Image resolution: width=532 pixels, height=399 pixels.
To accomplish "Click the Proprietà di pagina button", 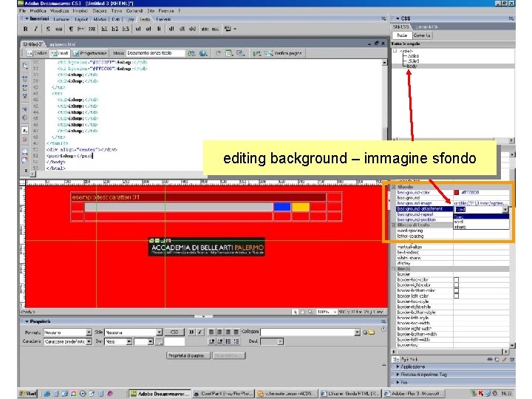I will click(x=187, y=355).
